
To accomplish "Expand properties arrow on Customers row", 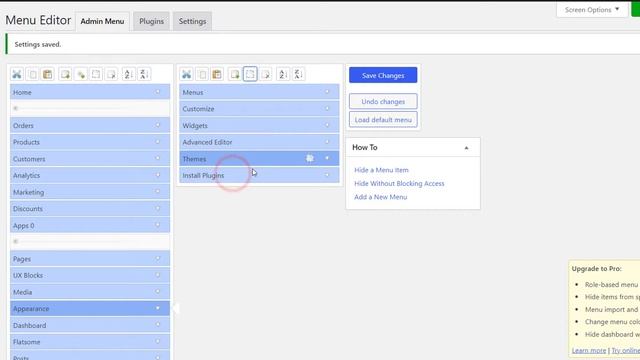I will tap(158, 158).
